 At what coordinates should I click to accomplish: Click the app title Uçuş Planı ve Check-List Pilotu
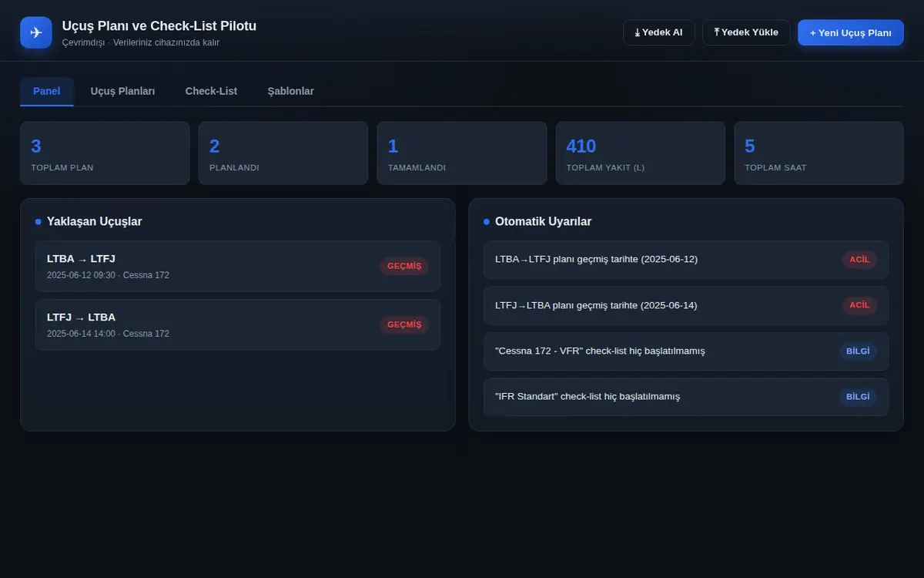(159, 25)
